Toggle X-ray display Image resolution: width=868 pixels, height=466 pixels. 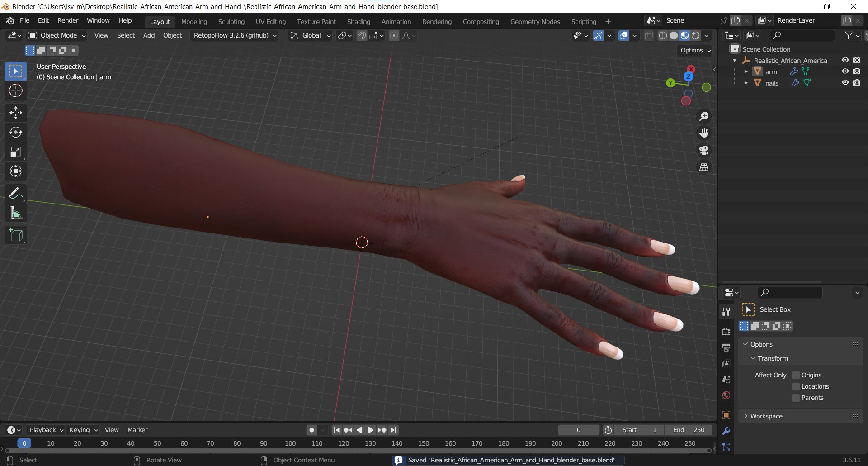tap(648, 36)
